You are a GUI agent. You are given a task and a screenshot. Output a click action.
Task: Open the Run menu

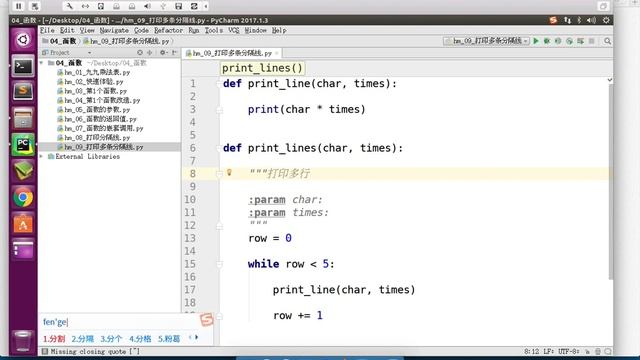coord(194,30)
